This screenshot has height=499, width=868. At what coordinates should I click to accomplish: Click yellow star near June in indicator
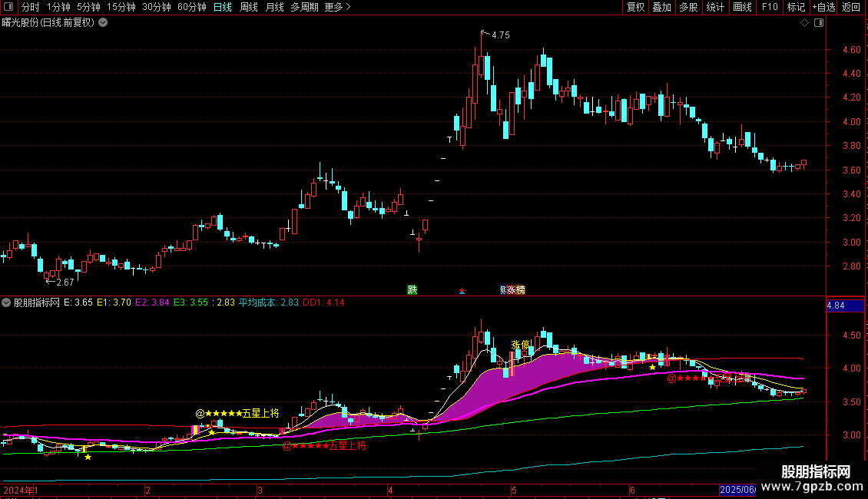tap(653, 367)
